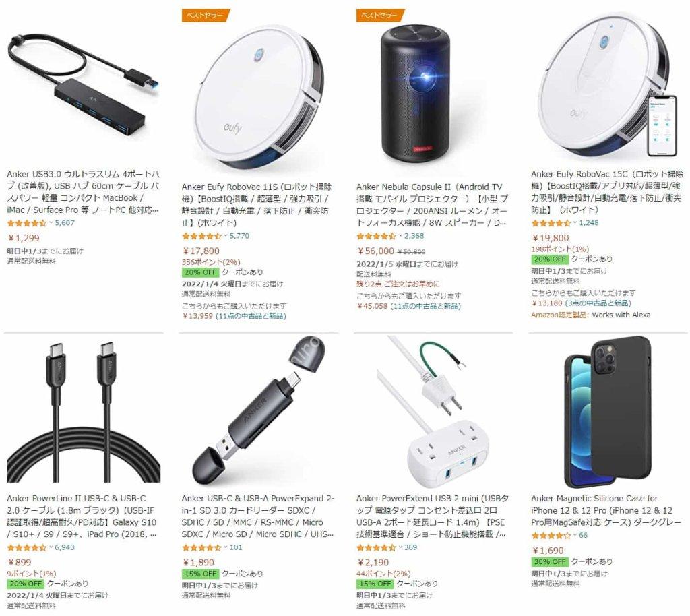
Task: Click the RoboVac 15C product title
Action: click(x=607, y=192)
